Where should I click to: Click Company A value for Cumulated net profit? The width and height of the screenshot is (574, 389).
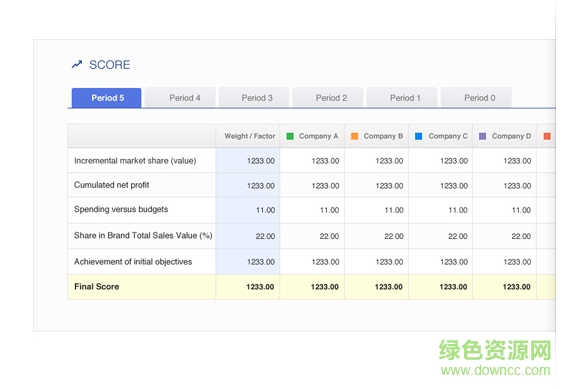pyautogui.click(x=325, y=186)
